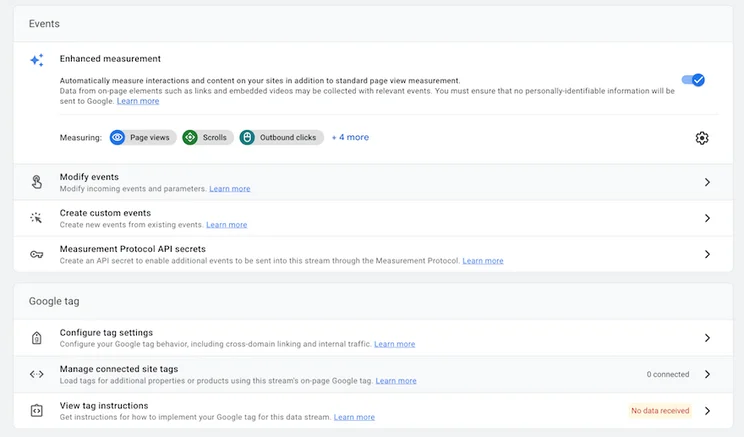Open Learn more under Enhanced measurement

click(x=138, y=101)
